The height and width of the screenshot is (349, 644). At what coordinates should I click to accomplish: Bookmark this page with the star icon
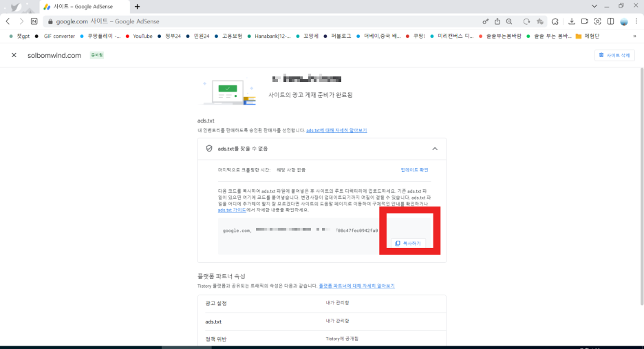point(539,21)
